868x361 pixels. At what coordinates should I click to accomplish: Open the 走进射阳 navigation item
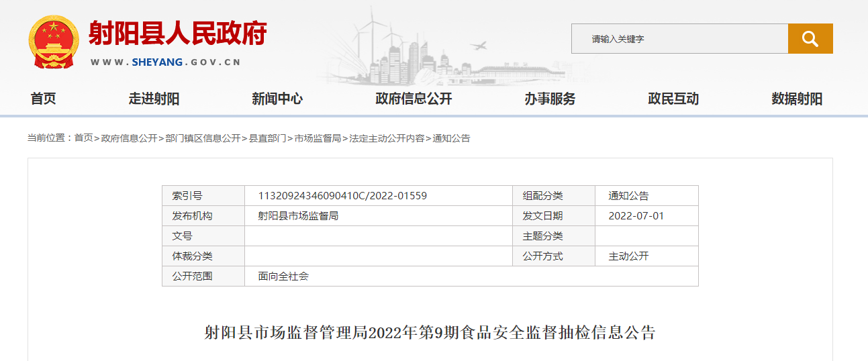(x=154, y=99)
